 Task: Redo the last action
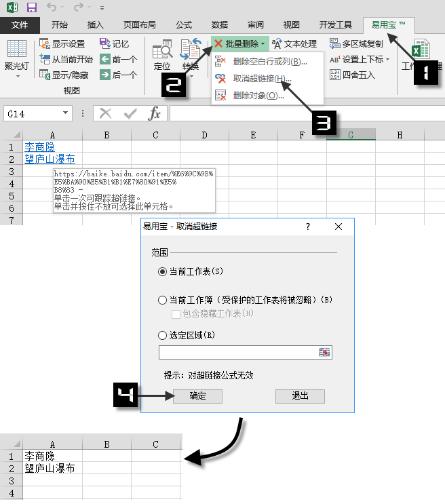[79, 7]
